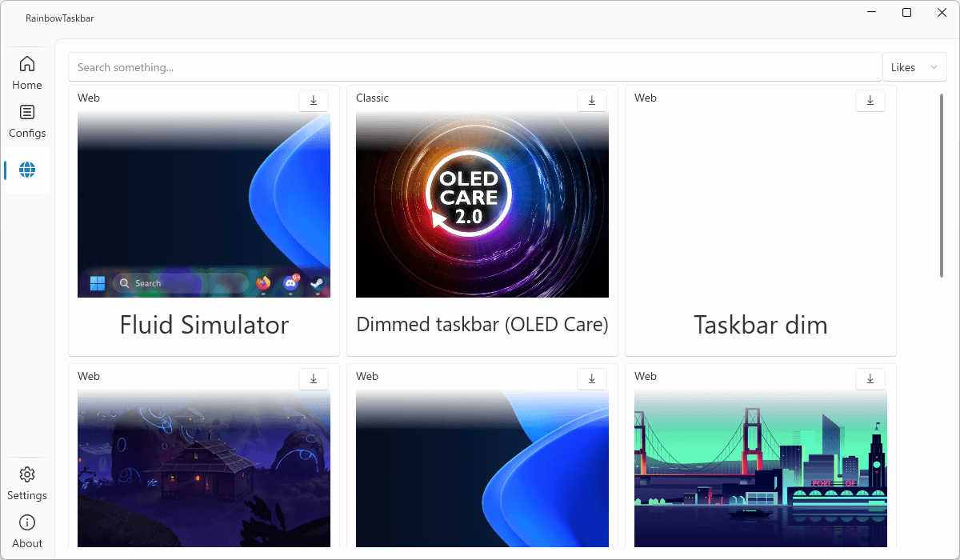Screen dimensions: 960x560
Task: Click the Classic label on OLED card
Action: 372,98
